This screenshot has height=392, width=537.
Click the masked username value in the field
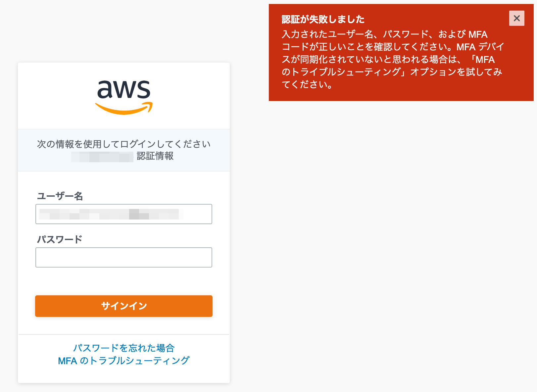coord(109,214)
